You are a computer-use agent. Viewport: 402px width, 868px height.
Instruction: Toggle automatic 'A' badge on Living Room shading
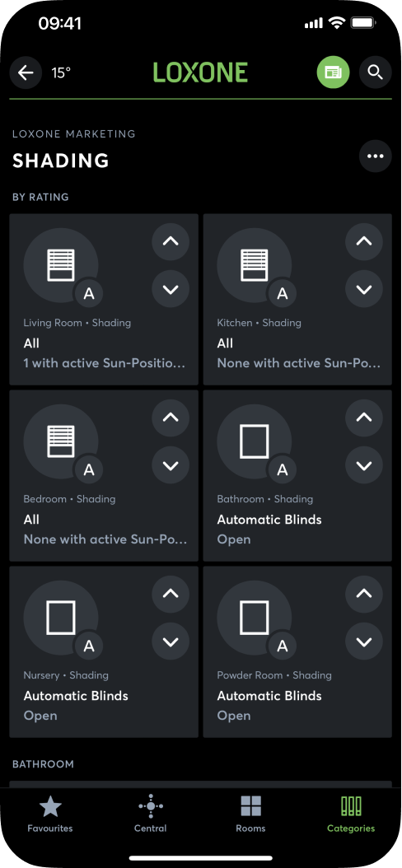point(89,294)
